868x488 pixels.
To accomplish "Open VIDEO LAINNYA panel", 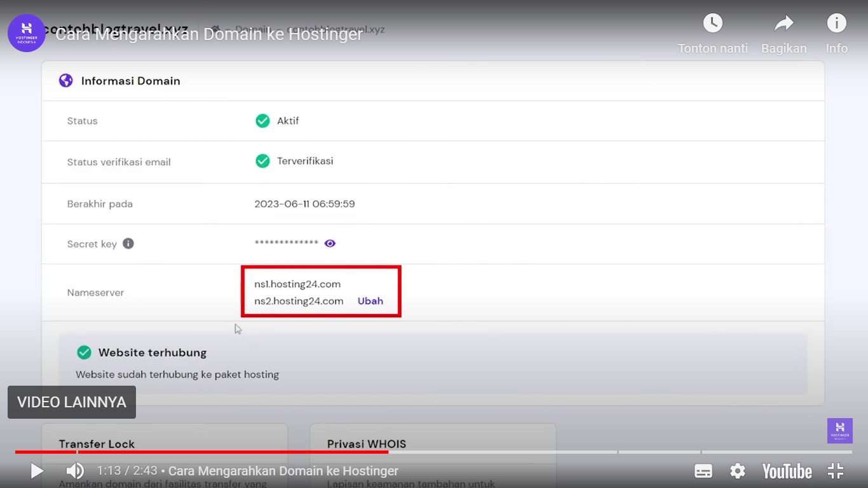I will pos(72,402).
